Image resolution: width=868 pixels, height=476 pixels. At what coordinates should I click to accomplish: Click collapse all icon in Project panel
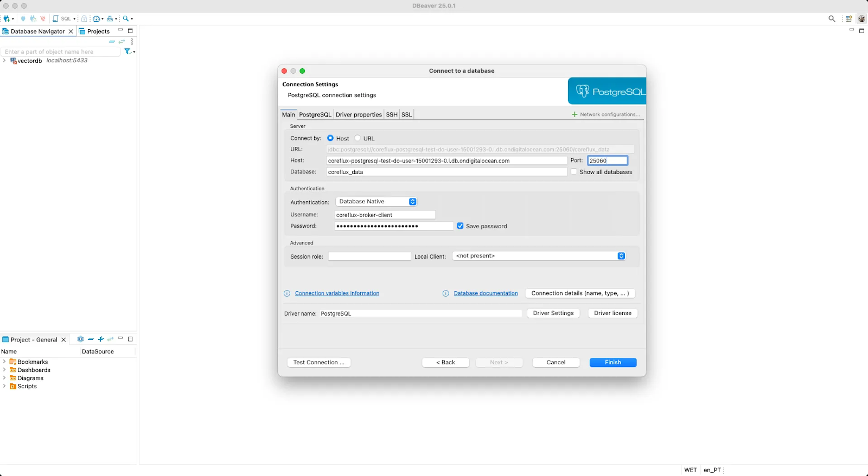click(x=91, y=339)
